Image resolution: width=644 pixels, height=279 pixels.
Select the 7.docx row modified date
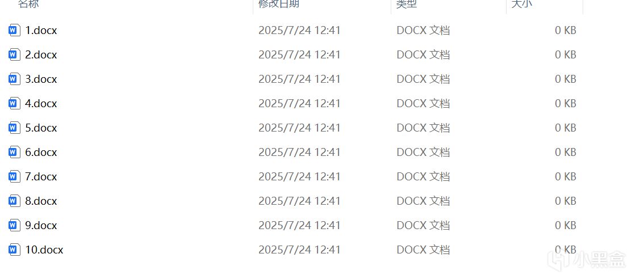click(299, 176)
